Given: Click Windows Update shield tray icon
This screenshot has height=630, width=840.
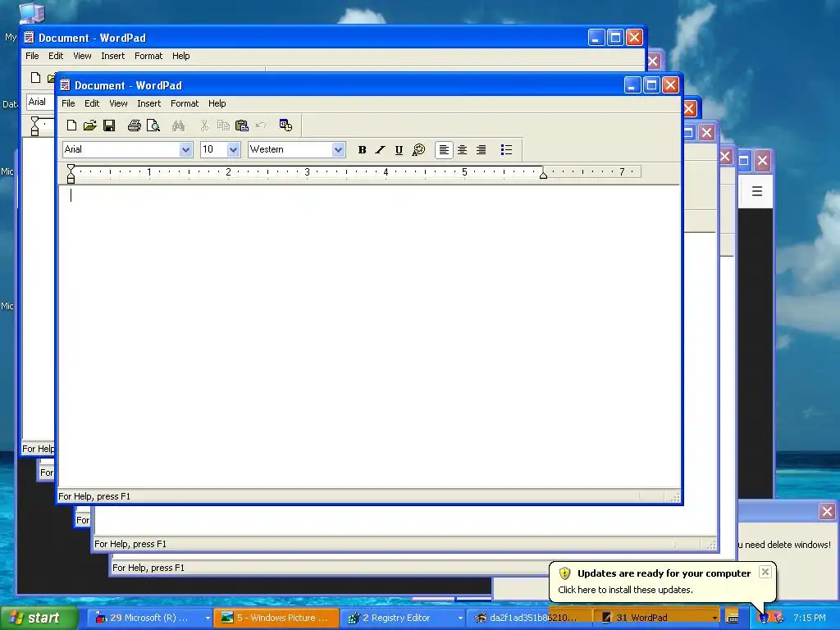Looking at the screenshot, I should 764,618.
